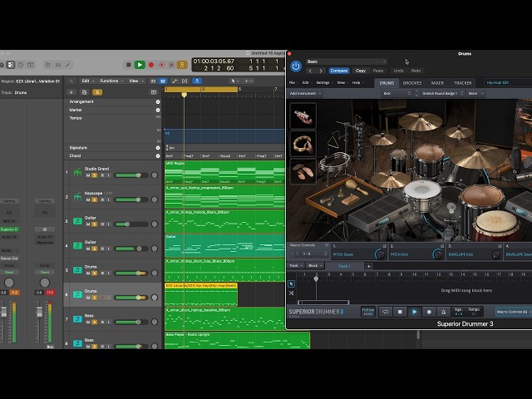
Task: Open Logic's Edit menu in the tracks area
Action: (x=87, y=81)
